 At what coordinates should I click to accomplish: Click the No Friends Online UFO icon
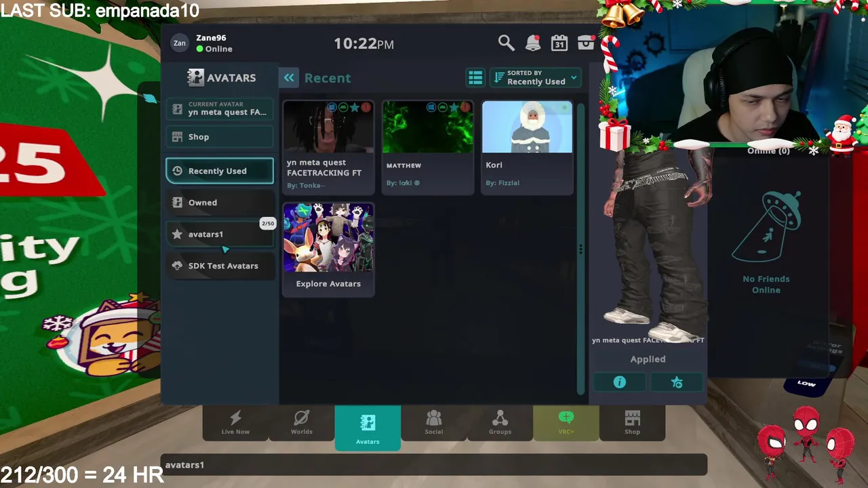click(x=767, y=227)
